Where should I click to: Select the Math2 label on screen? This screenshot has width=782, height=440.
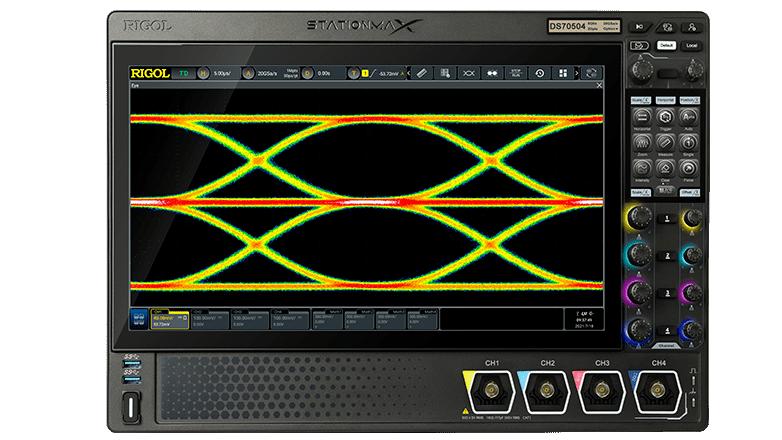359,319
